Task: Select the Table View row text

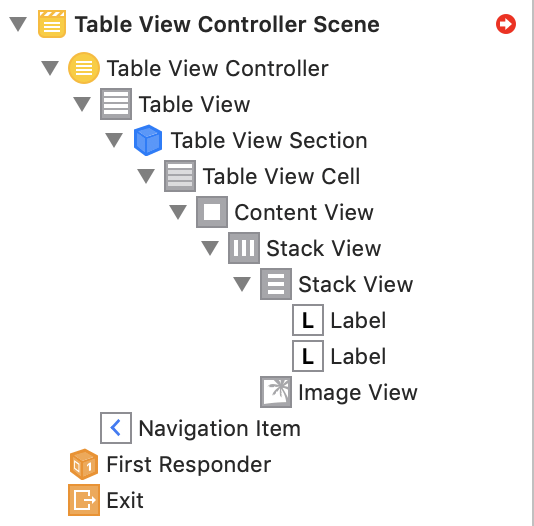Action: pyautogui.click(x=194, y=104)
